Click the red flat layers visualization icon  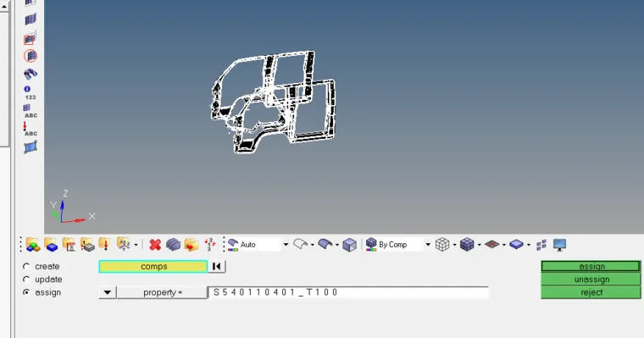(x=491, y=245)
